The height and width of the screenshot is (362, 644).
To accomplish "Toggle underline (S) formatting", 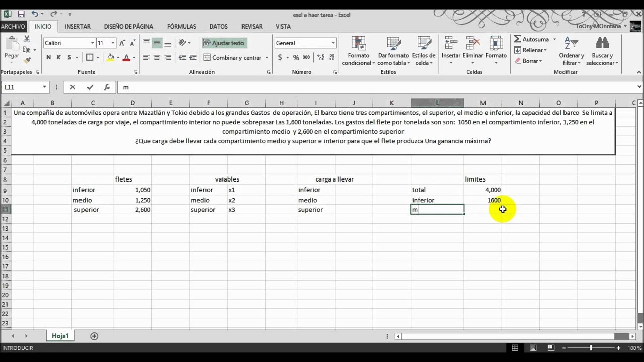I will (69, 58).
